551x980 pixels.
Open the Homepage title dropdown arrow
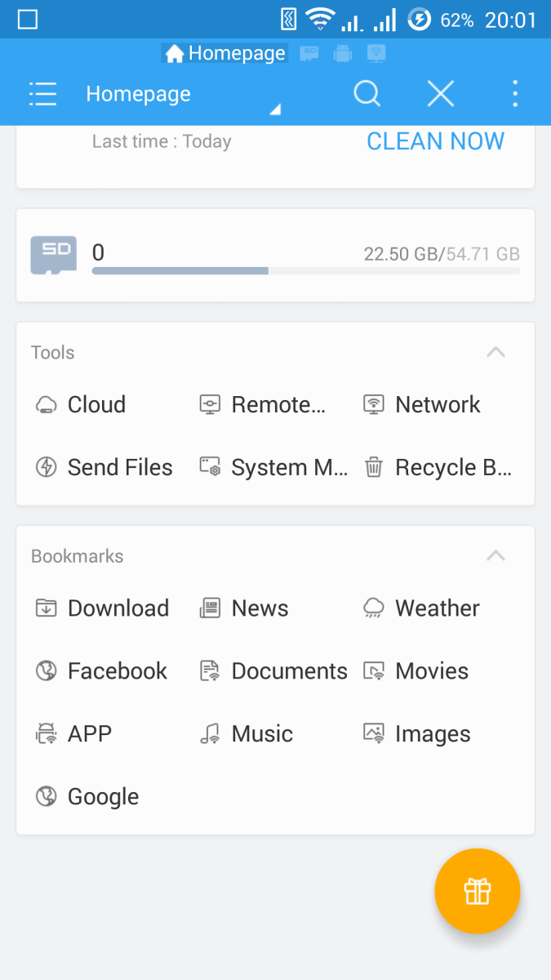tap(275, 110)
